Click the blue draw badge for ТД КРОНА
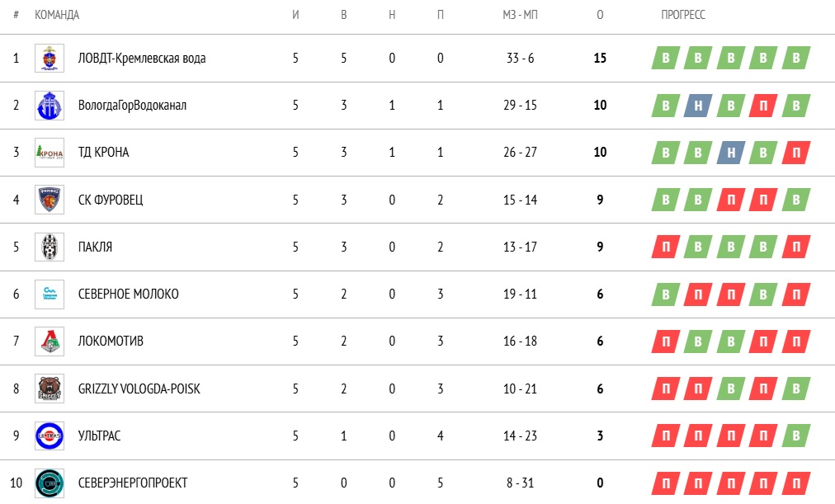835x504 pixels. (x=730, y=153)
